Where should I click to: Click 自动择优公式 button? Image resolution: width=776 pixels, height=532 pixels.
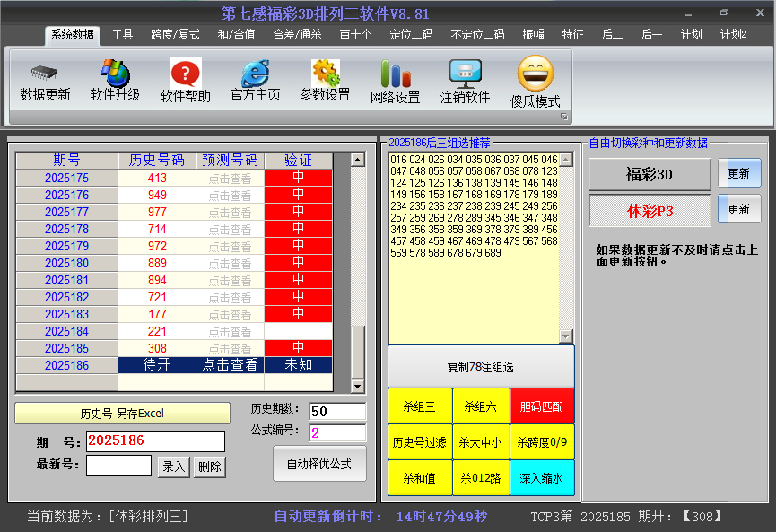(x=319, y=464)
